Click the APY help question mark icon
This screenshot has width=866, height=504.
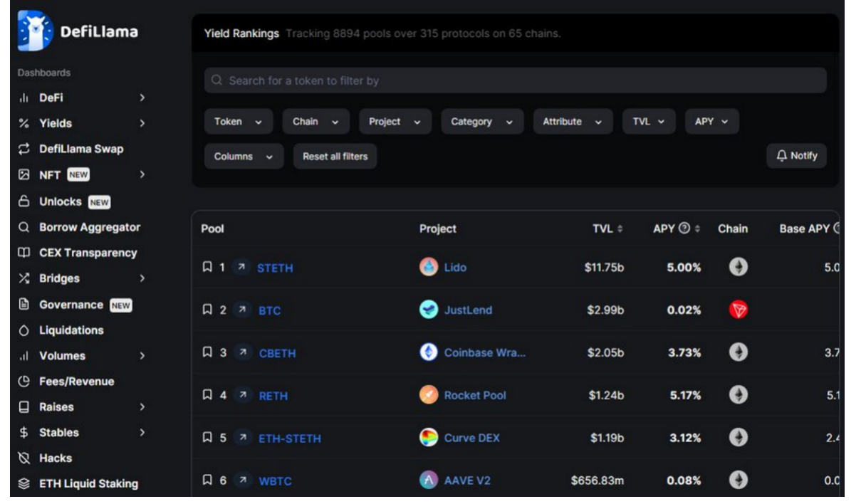coord(684,229)
